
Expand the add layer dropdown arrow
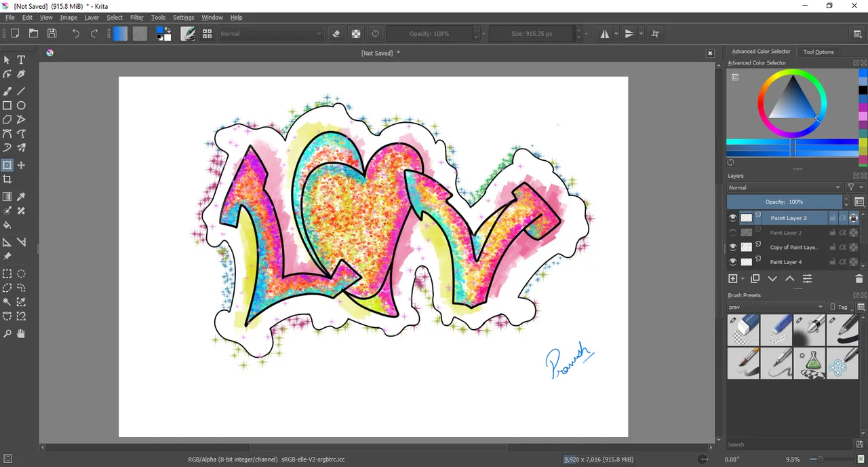coord(743,279)
